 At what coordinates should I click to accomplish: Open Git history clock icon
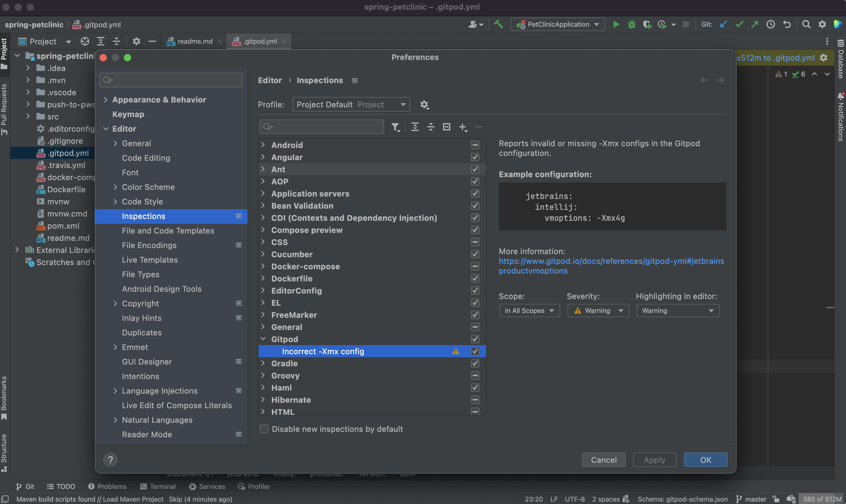click(x=770, y=25)
